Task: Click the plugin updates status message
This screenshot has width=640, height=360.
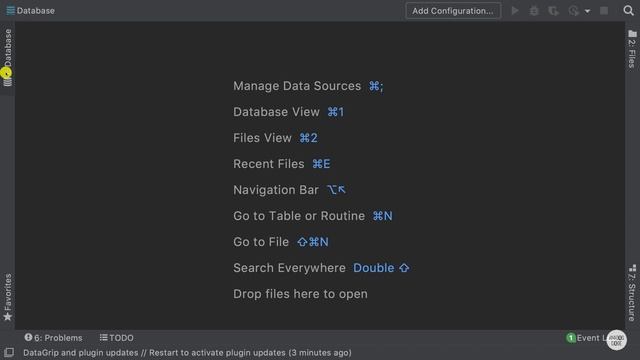Action: click(x=187, y=352)
